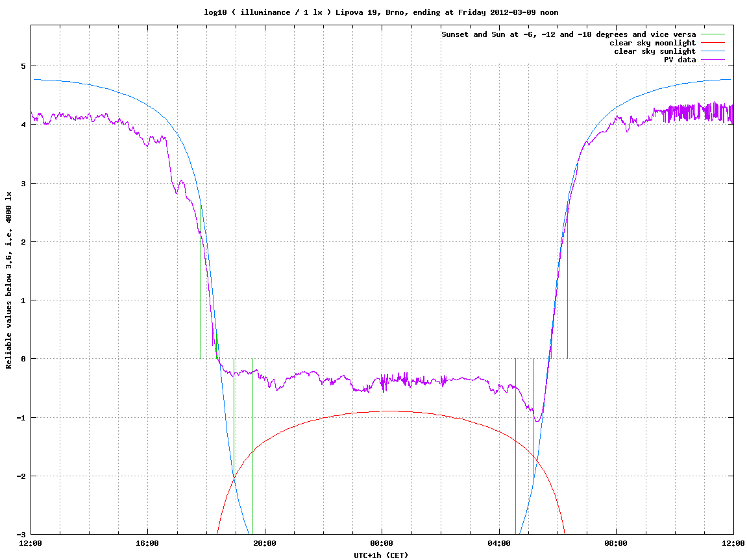Image resolution: width=747 pixels, height=560 pixels.
Task: Click the y-axis tick label -3
Action: [21, 535]
